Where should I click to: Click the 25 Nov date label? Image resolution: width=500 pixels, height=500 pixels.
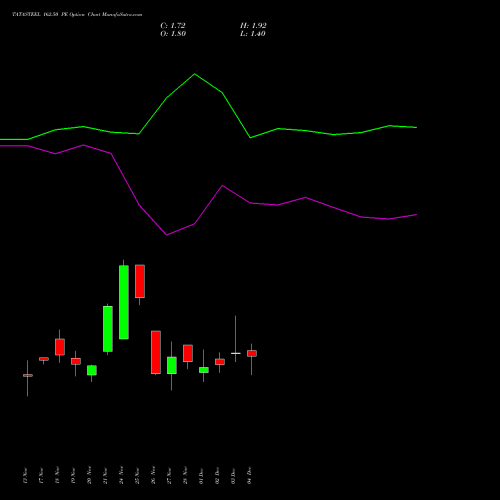click(x=137, y=476)
